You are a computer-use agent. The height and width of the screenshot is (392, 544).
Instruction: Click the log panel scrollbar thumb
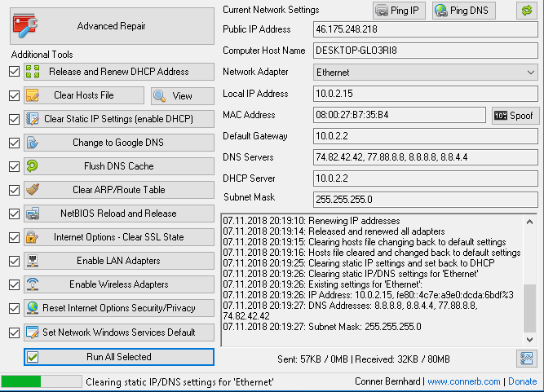(x=529, y=308)
